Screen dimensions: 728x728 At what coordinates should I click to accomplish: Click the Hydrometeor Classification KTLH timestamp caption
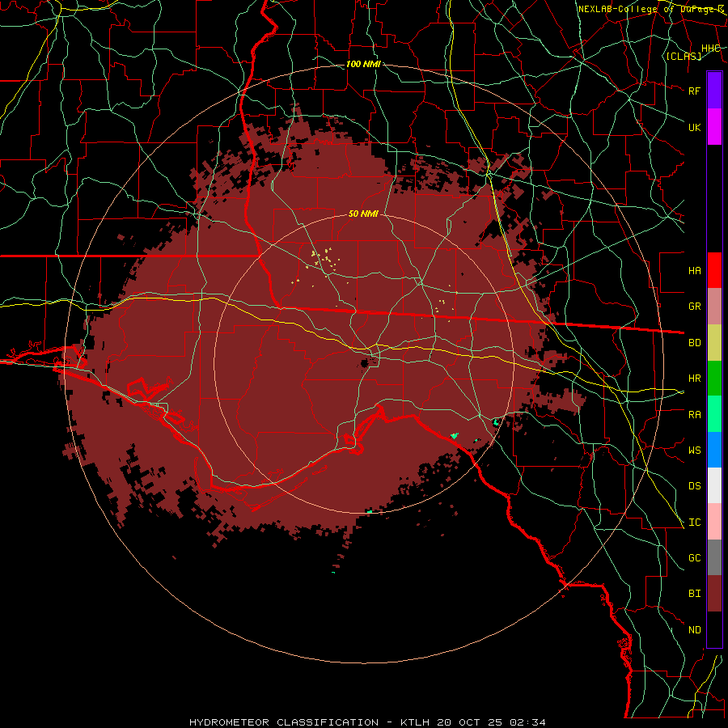[x=367, y=722]
